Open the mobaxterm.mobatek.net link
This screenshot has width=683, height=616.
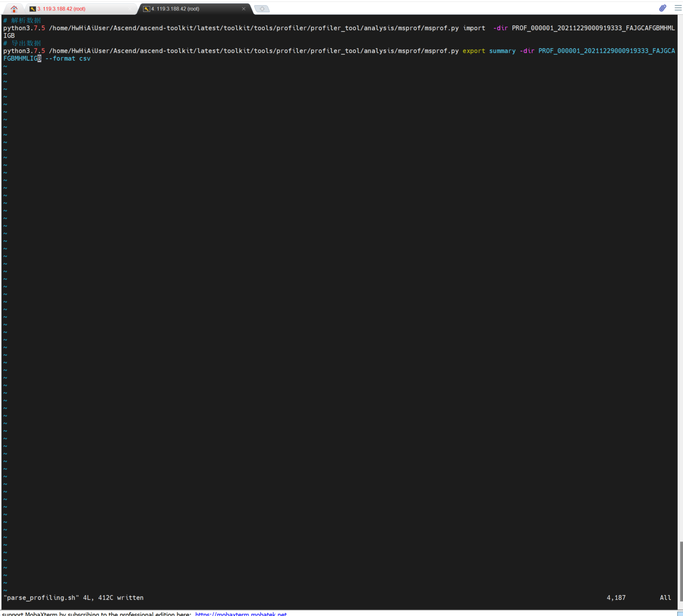[x=241, y=613]
